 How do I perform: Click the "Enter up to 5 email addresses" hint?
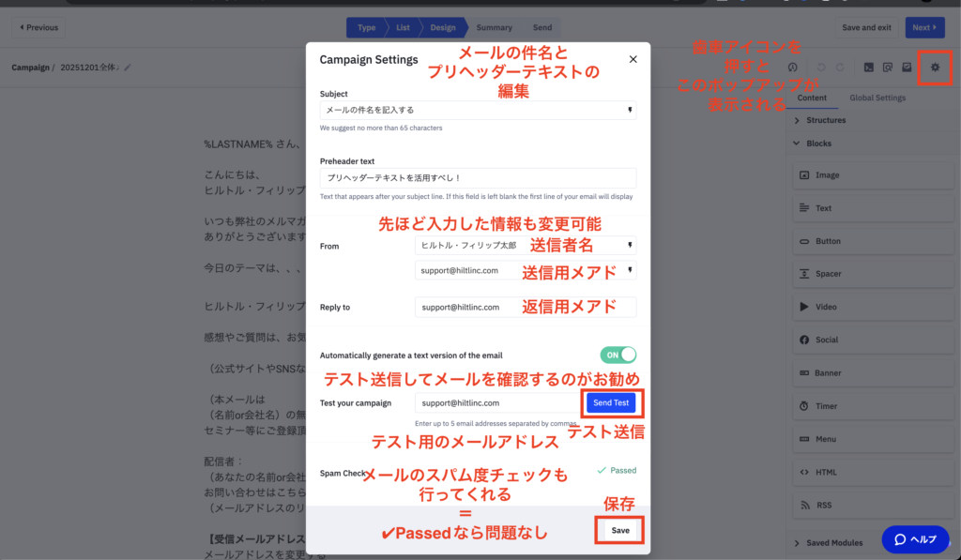[496, 423]
